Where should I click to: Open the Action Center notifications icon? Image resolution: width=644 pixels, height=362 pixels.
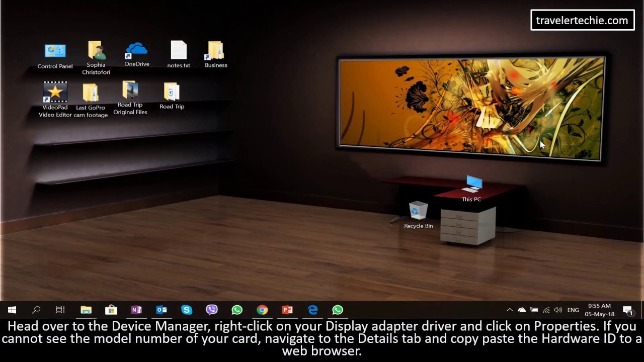[x=628, y=310]
